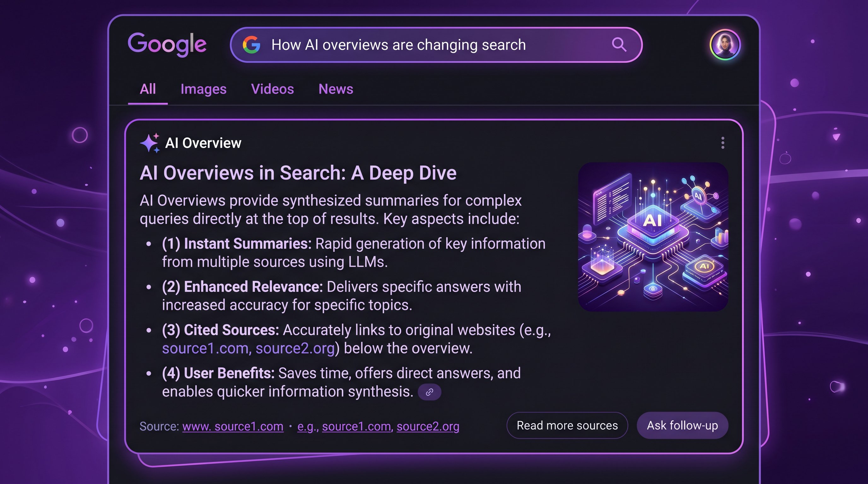The image size is (868, 484).
Task: Click the Read more sources button
Action: coord(567,425)
